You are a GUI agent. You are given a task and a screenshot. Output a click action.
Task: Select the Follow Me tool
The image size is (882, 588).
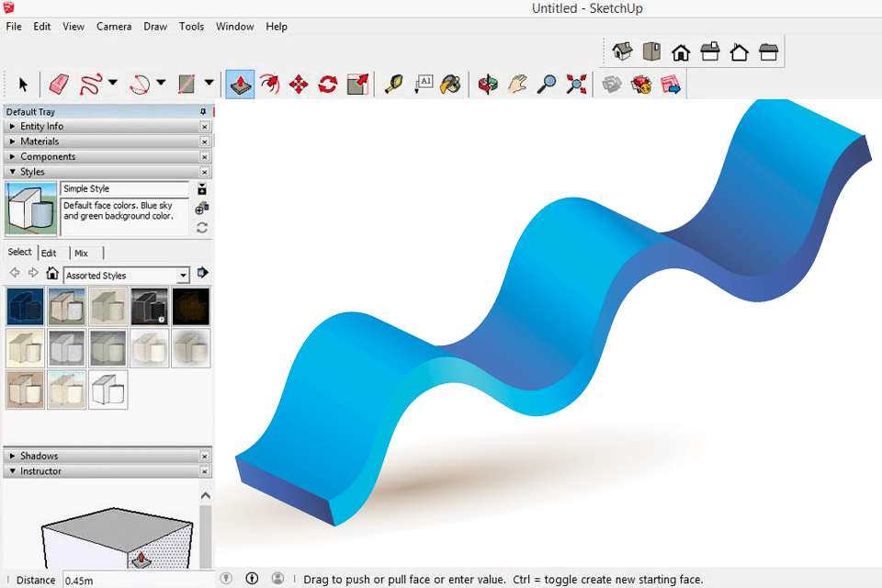pyautogui.click(x=270, y=84)
